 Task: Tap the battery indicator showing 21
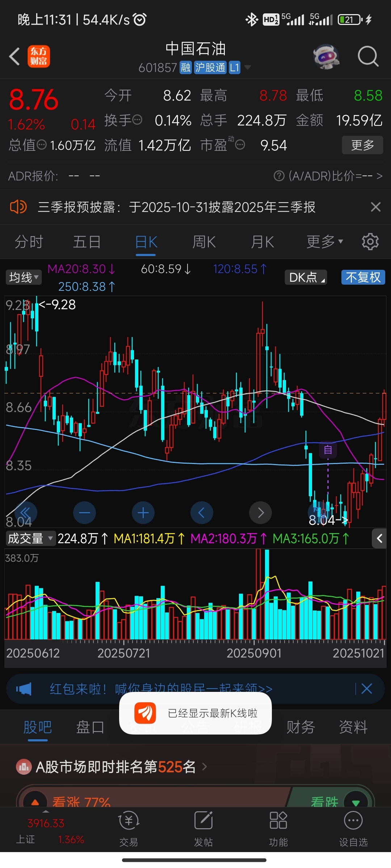click(350, 20)
